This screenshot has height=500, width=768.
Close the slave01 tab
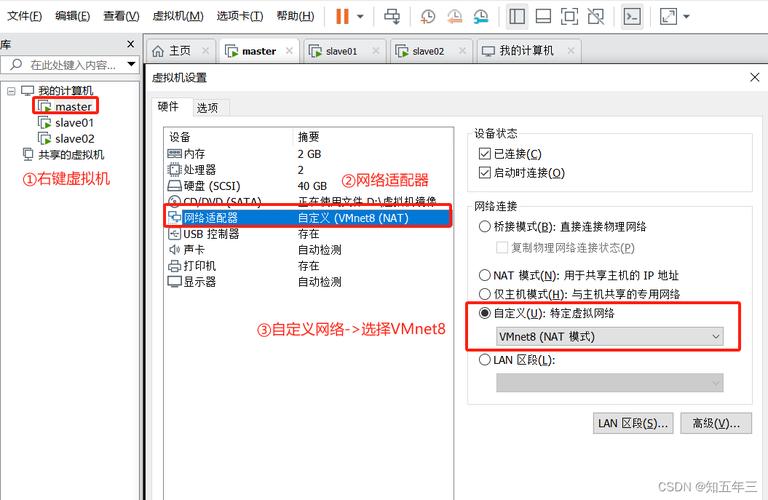(376, 51)
